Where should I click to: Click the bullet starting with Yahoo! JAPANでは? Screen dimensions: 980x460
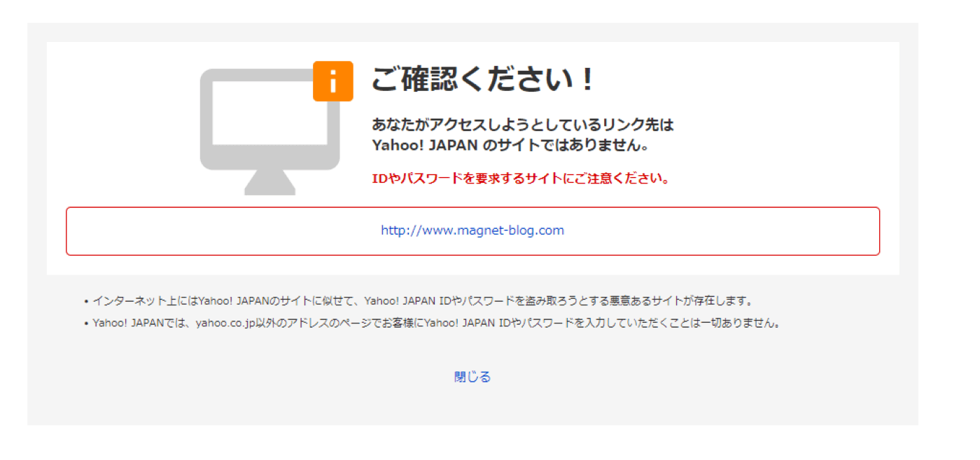click(433, 323)
